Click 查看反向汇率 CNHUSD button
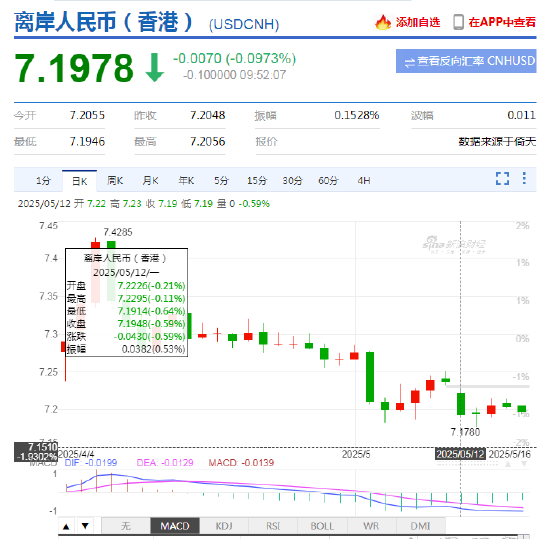 click(466, 61)
